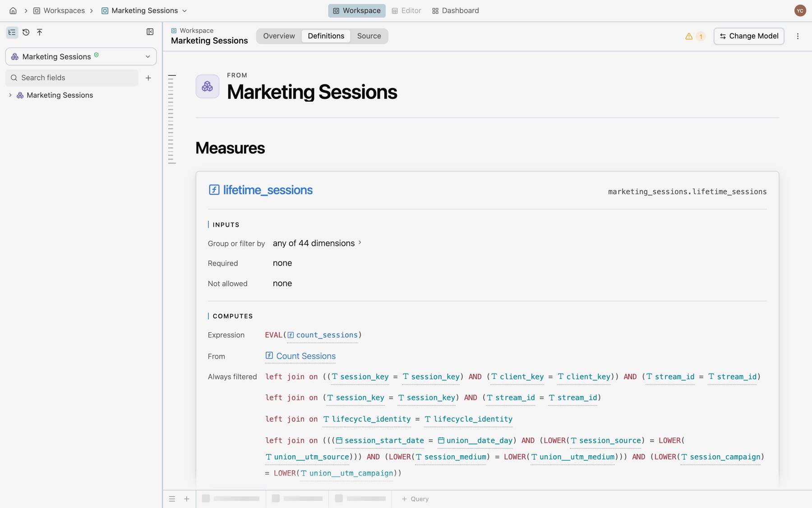Open the lifetime_sessions measure link
The image size is (812, 508).
click(x=268, y=190)
